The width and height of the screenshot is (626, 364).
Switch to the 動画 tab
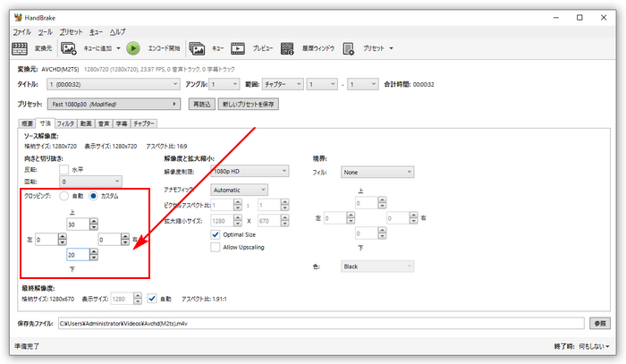coord(86,123)
